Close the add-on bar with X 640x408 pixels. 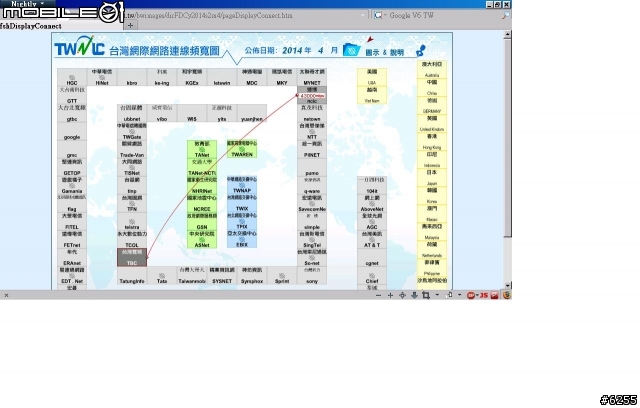6,295
